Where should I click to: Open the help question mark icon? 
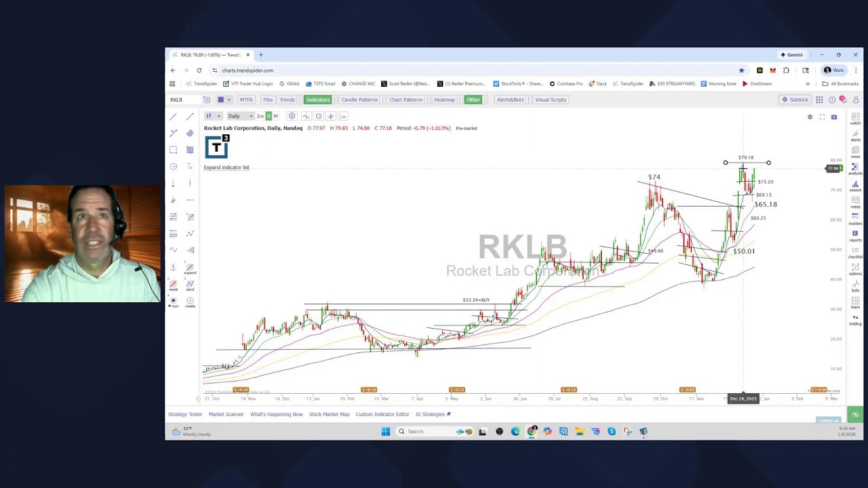[832, 100]
